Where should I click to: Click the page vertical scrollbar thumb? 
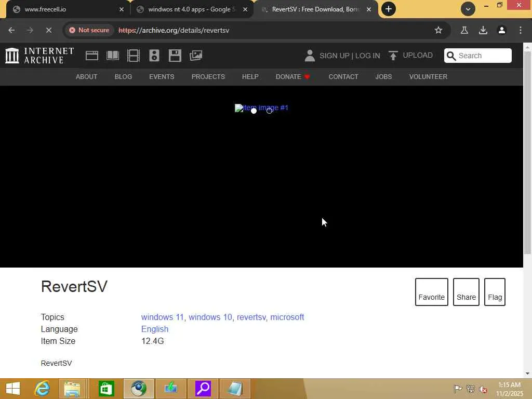click(x=527, y=153)
